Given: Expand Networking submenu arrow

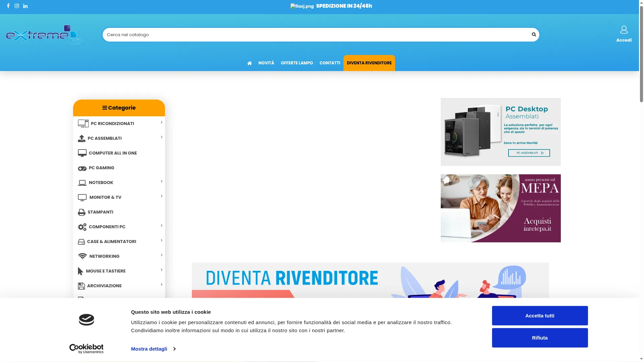Looking at the screenshot, I should 161,255.
